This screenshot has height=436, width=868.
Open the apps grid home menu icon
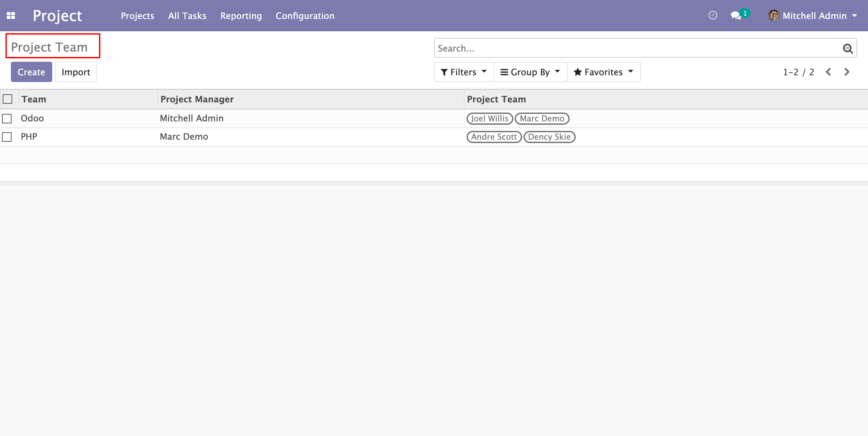(x=11, y=16)
